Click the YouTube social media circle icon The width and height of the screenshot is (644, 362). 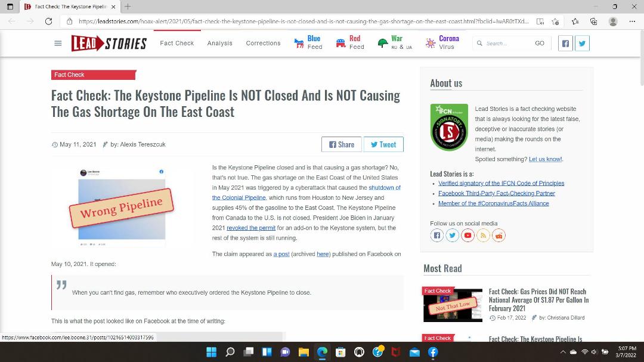[468, 236]
